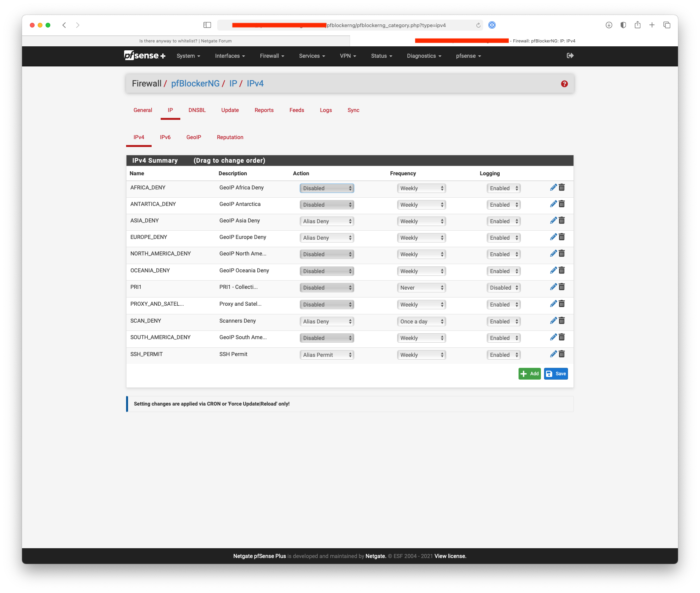Delete the AFRICA_DENY row with trash icon

click(x=562, y=187)
